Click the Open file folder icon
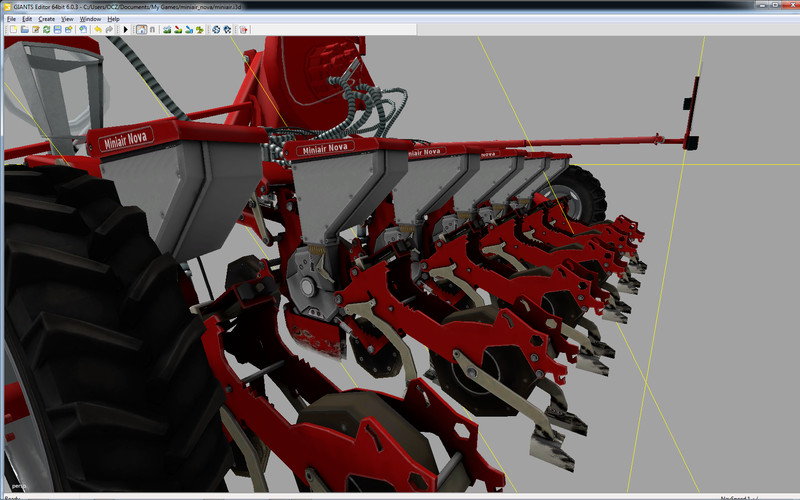The width and height of the screenshot is (800, 500). coord(24,30)
